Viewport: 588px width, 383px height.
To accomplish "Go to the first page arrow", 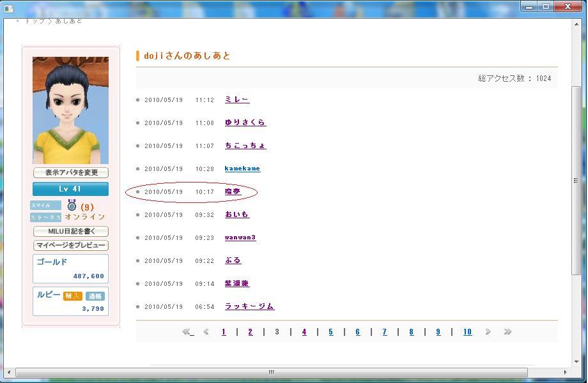I will (x=187, y=332).
